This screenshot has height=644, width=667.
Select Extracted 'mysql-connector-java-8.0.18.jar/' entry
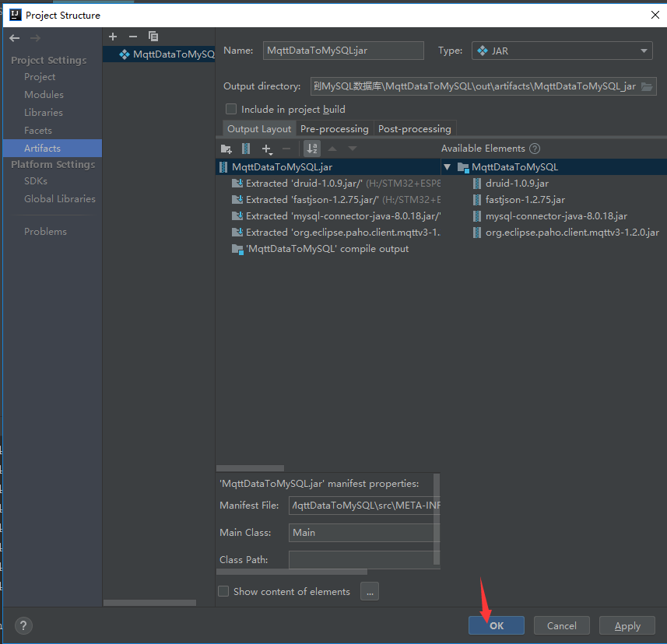[x=335, y=216]
